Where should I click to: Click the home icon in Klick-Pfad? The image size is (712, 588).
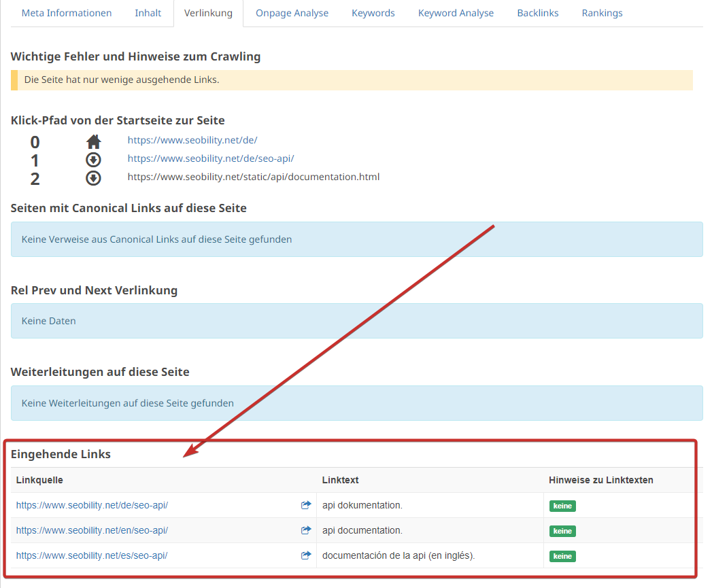[x=94, y=141]
